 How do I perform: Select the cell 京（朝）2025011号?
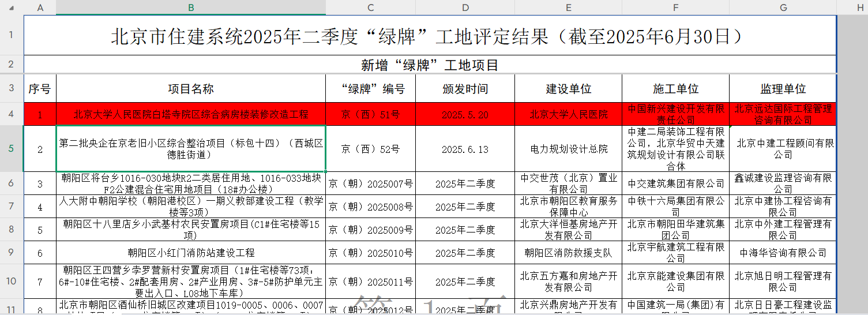370,282
